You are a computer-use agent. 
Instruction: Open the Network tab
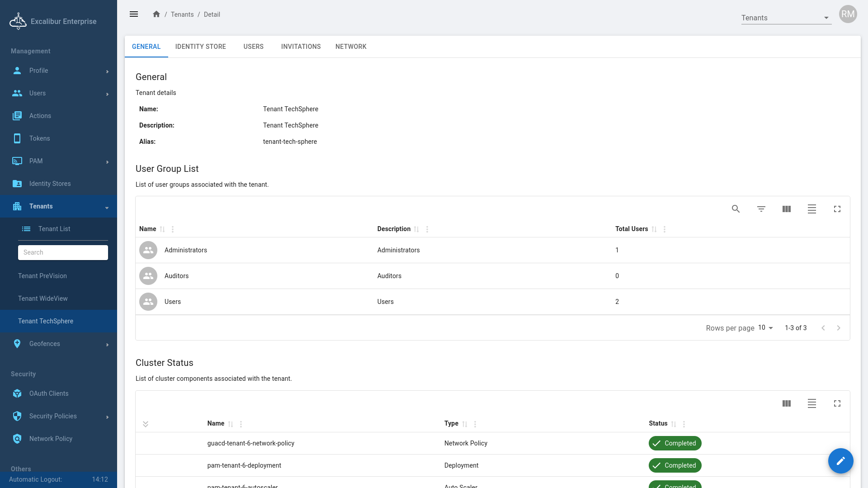pos(350,47)
